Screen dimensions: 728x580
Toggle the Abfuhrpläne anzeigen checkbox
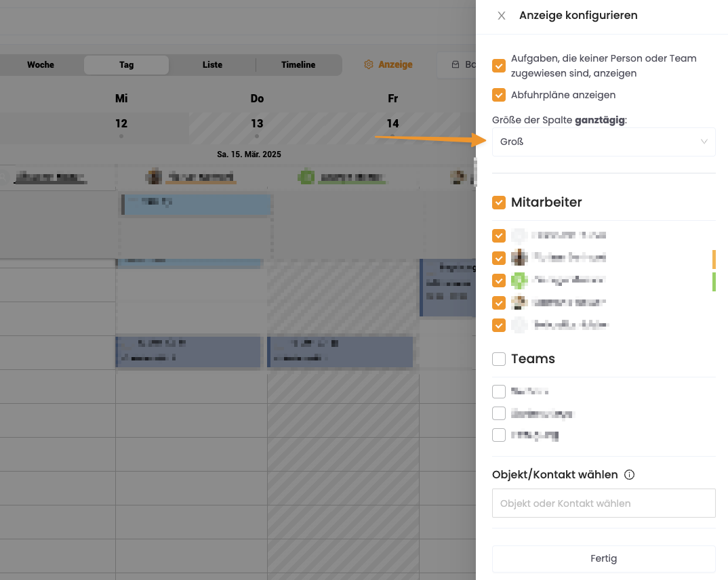click(499, 95)
